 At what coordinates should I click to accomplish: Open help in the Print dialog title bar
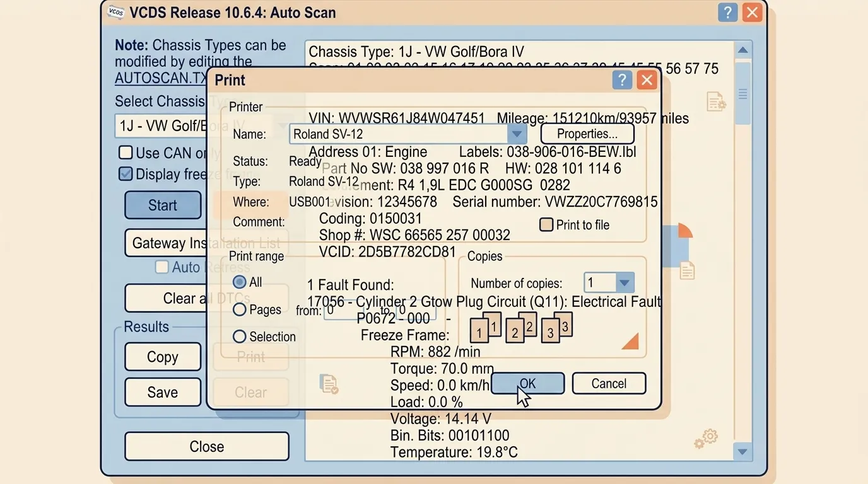(x=622, y=79)
